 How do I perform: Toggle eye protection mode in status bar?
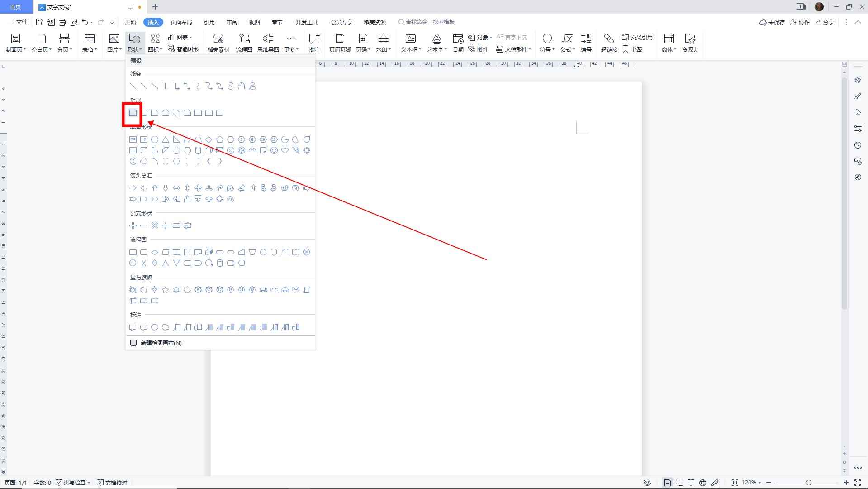(647, 483)
